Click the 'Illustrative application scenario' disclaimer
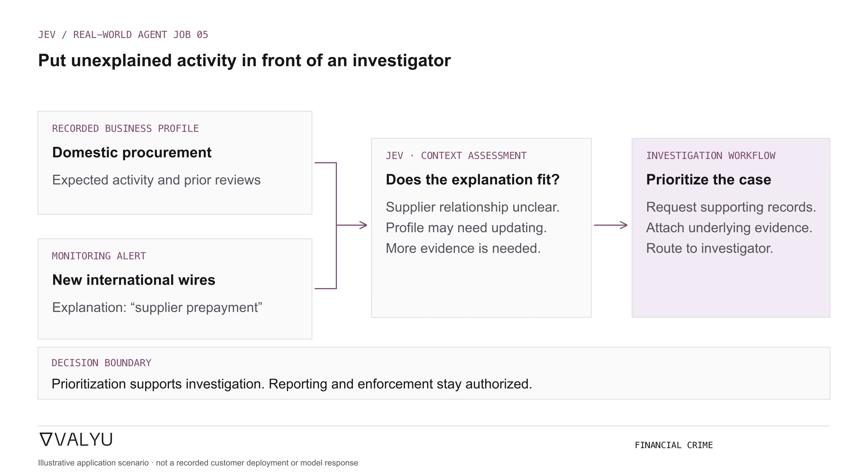Screen dimensions: 868x472 point(198,463)
